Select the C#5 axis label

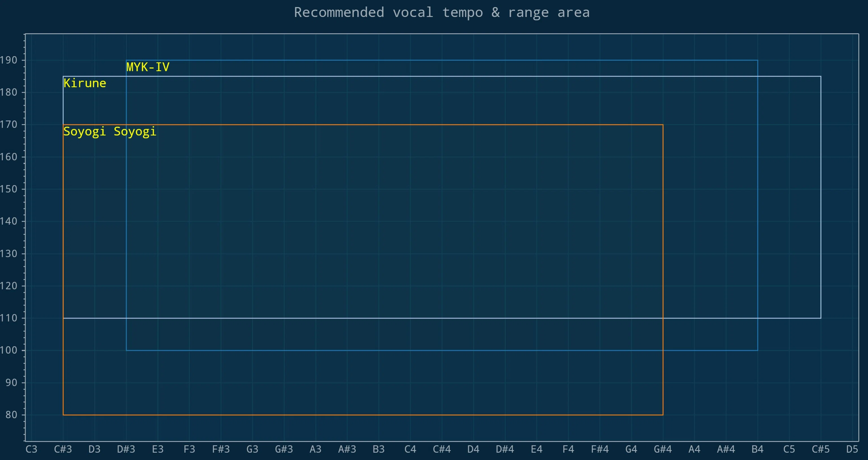click(x=821, y=449)
